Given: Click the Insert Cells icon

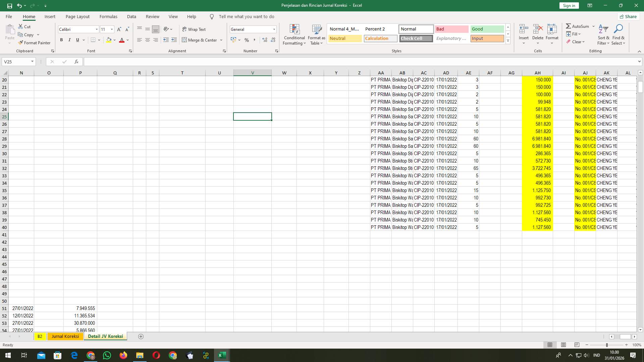Looking at the screenshot, I should 523,28.
